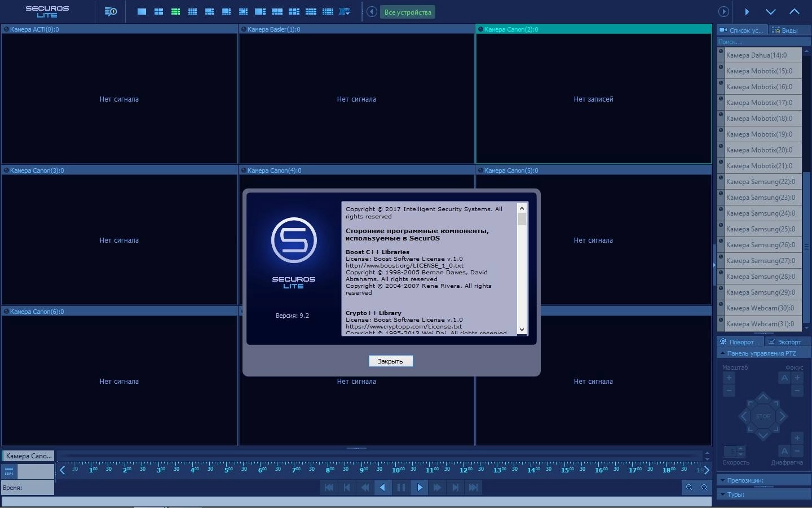Click the Масштаб zoom minus button
812x508 pixels.
tap(729, 391)
